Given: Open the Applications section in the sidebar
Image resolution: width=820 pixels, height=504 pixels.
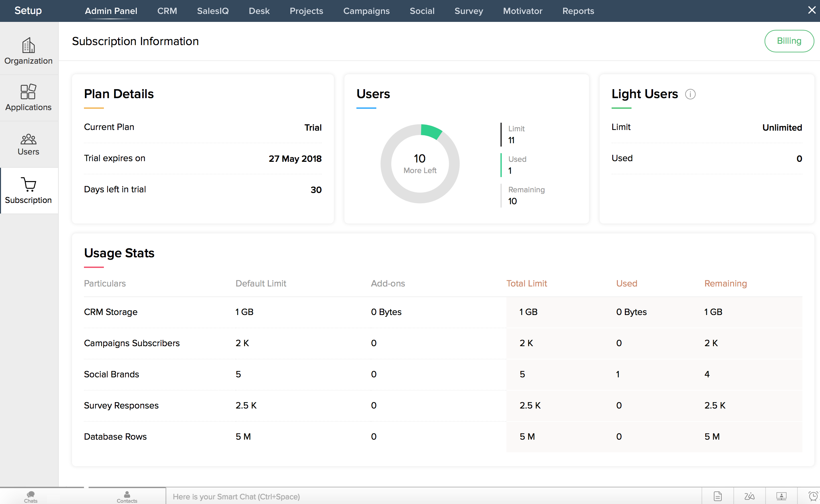Looking at the screenshot, I should pyautogui.click(x=28, y=97).
